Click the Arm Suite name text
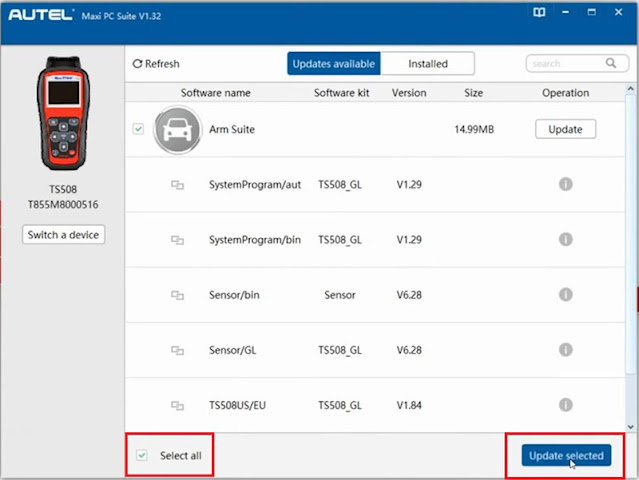The image size is (639, 480). [231, 130]
